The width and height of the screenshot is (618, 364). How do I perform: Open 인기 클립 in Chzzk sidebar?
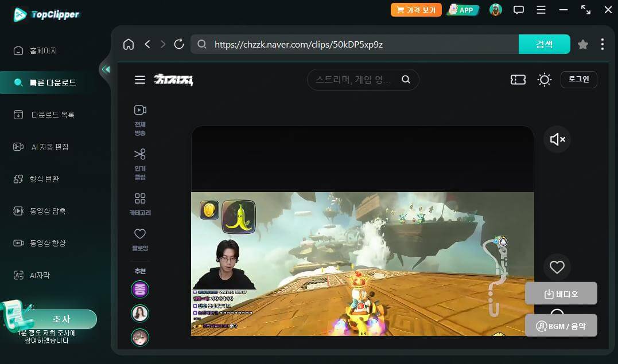click(x=140, y=165)
